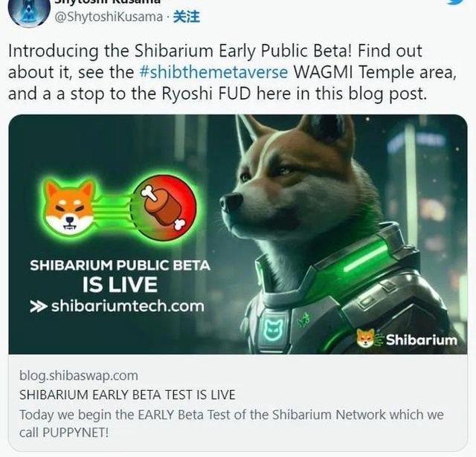Click the tweet text about Shibarium Beta
Screen dimensions: 476x457
[x=232, y=73]
